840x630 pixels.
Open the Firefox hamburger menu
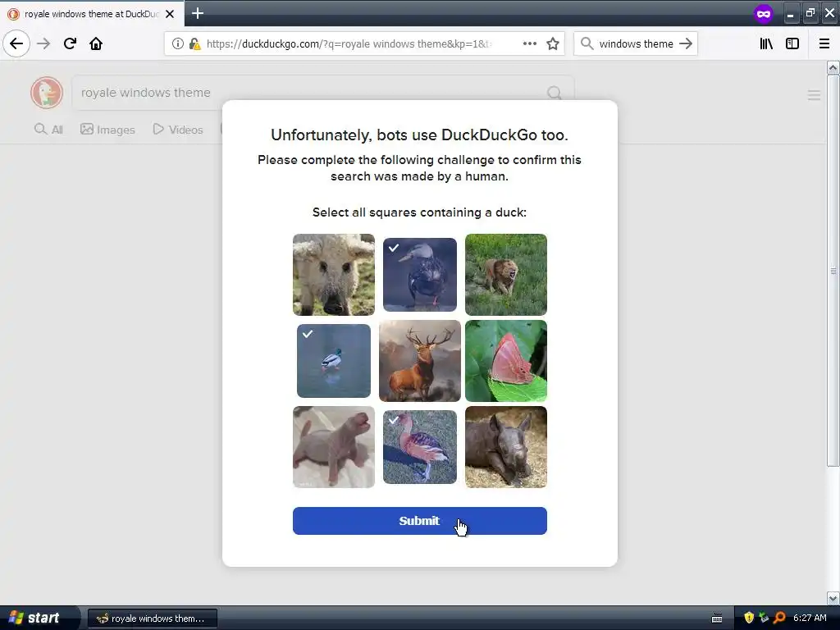pos(824,43)
